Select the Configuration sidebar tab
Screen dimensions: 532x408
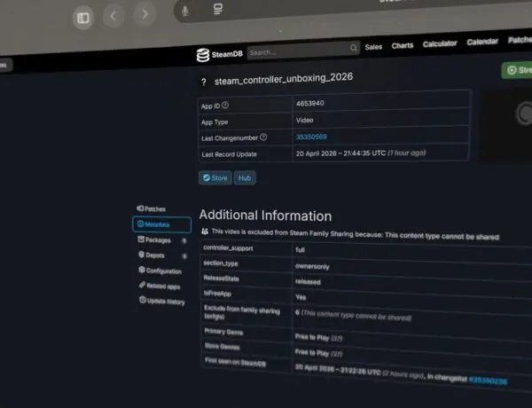coord(160,271)
